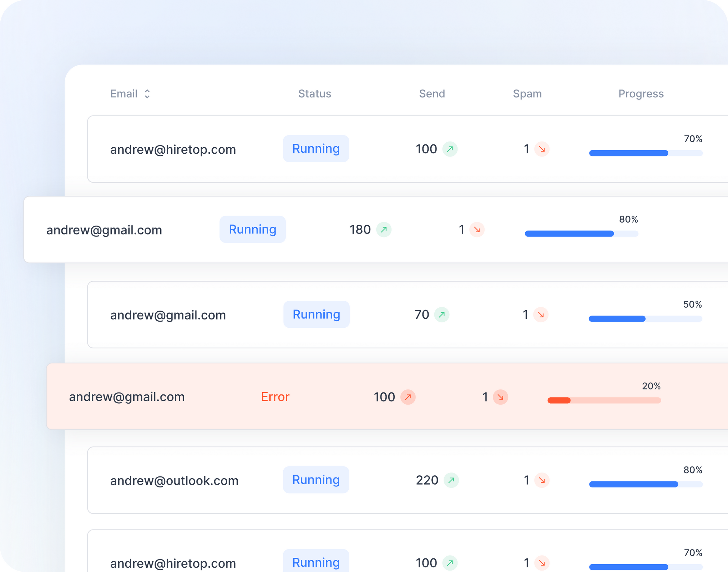
Task: Click the Spam column header
Action: click(527, 94)
